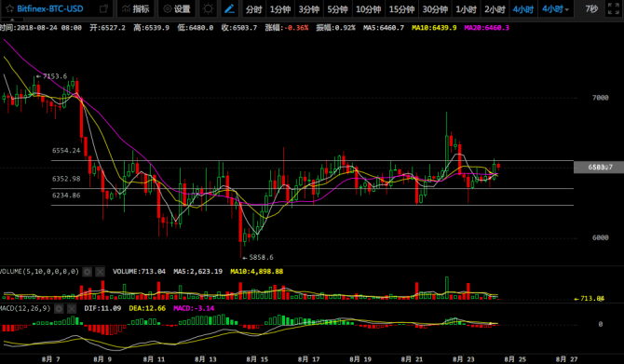Open chart in pop-out window icon

tap(103, 8)
